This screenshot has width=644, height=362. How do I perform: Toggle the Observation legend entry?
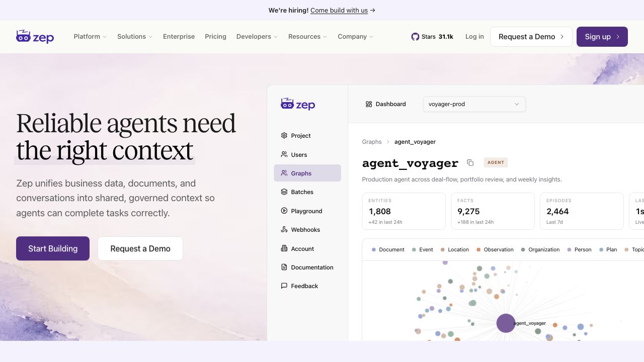tap(495, 249)
